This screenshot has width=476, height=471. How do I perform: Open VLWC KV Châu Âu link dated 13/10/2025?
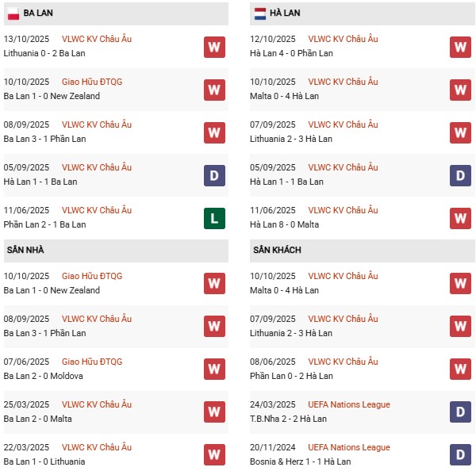point(97,40)
